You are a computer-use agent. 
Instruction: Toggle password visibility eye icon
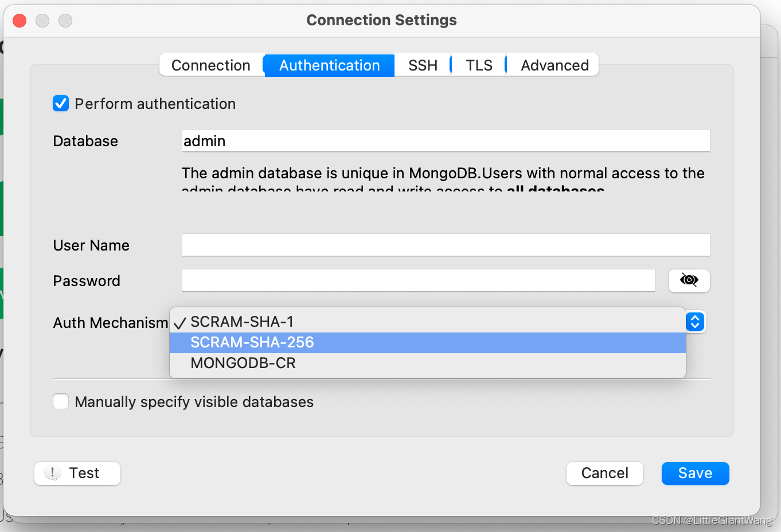pos(689,280)
